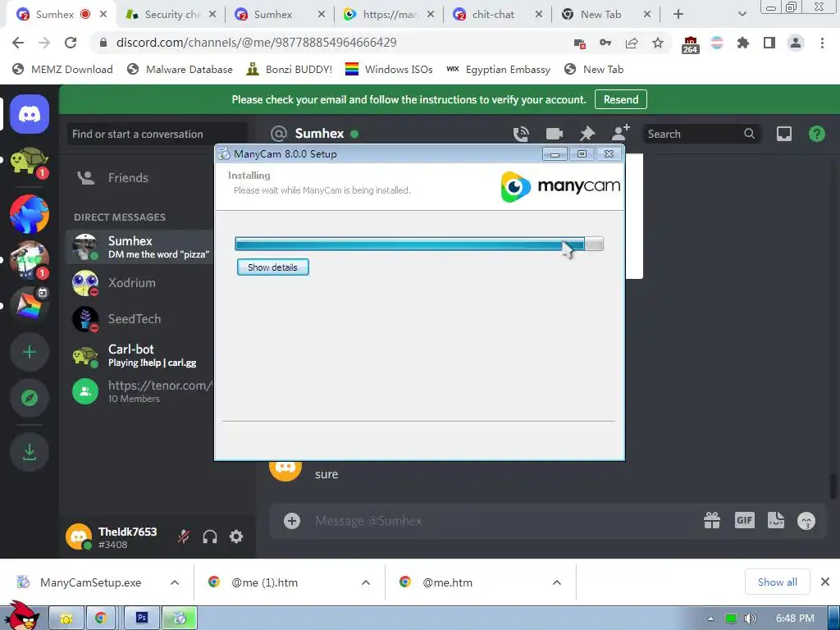Open the sticker picker icon
Screen dimensions: 840x630
[x=776, y=520]
